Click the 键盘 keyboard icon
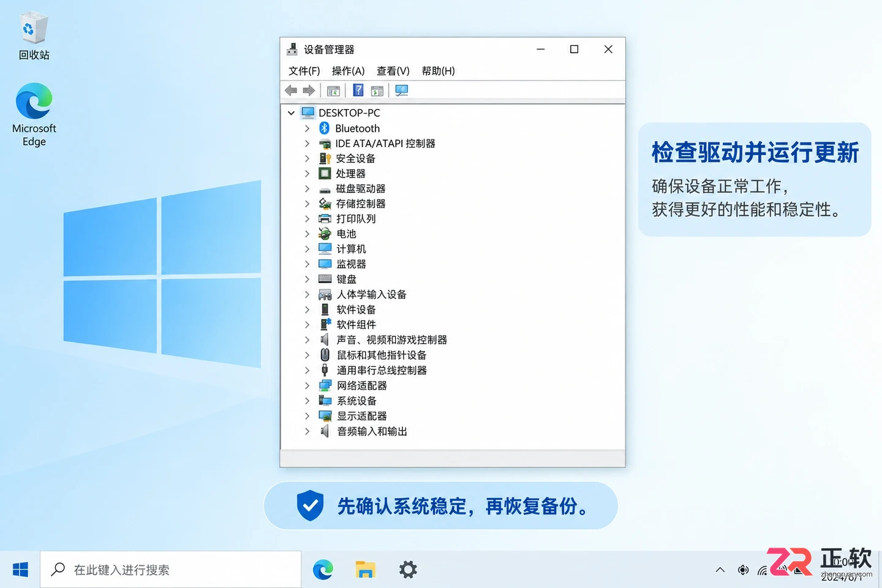 click(325, 279)
